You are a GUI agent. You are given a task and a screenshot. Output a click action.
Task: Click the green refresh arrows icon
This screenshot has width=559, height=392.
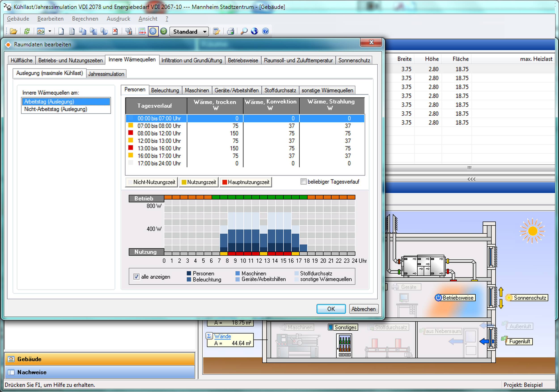point(27,31)
